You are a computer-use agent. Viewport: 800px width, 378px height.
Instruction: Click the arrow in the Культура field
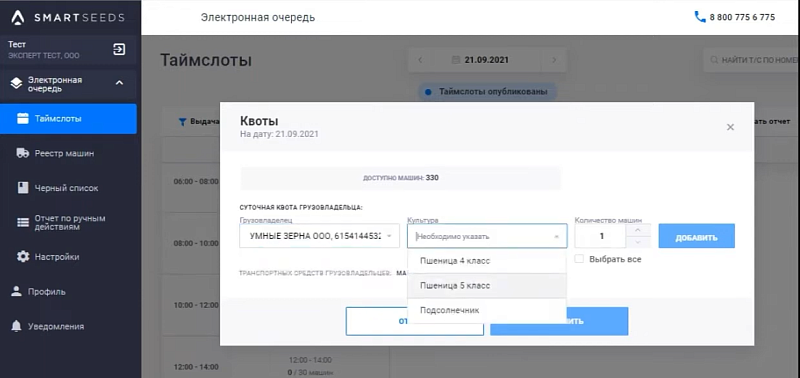pyautogui.click(x=556, y=237)
